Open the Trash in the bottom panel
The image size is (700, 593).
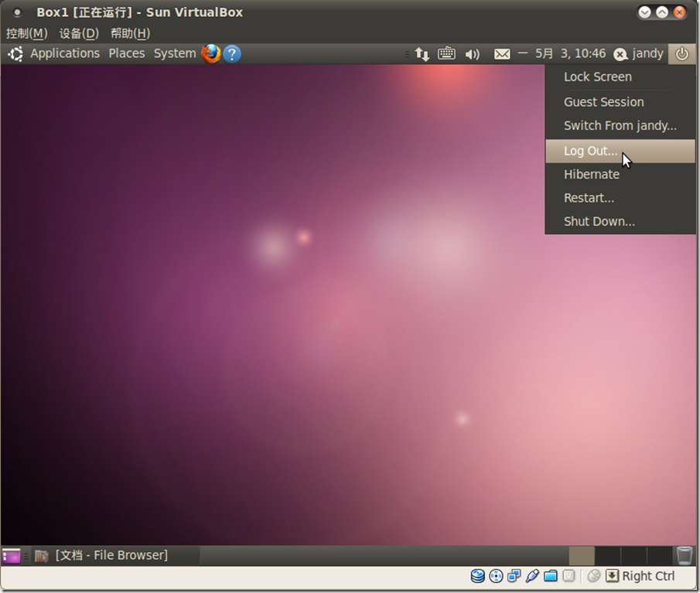pyautogui.click(x=684, y=555)
